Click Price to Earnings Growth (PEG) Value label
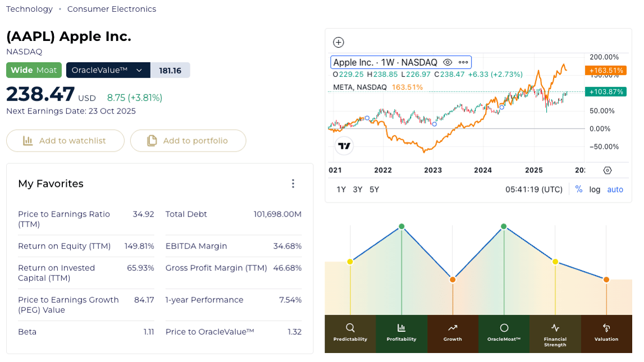The height and width of the screenshot is (362, 644). pos(68,305)
